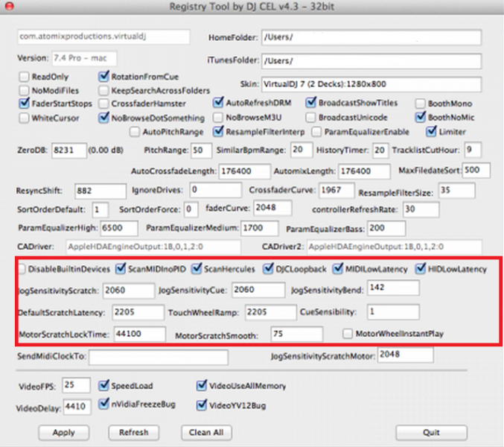Enable BroadcastUnicode checkbox
This screenshot has width=504, height=447.
pyautogui.click(x=310, y=118)
